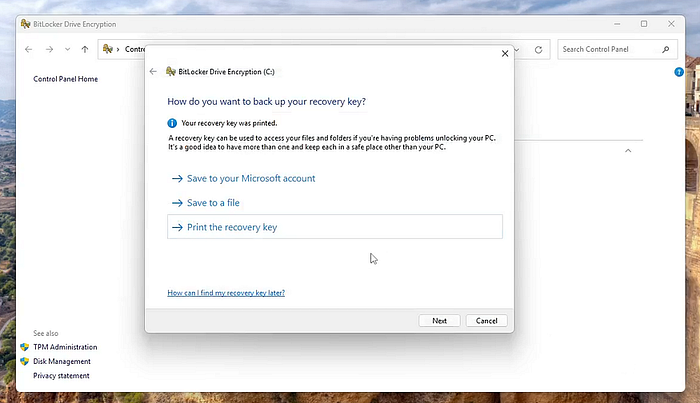Click the search magnifier icon
This screenshot has width=700, height=403.
tap(666, 49)
